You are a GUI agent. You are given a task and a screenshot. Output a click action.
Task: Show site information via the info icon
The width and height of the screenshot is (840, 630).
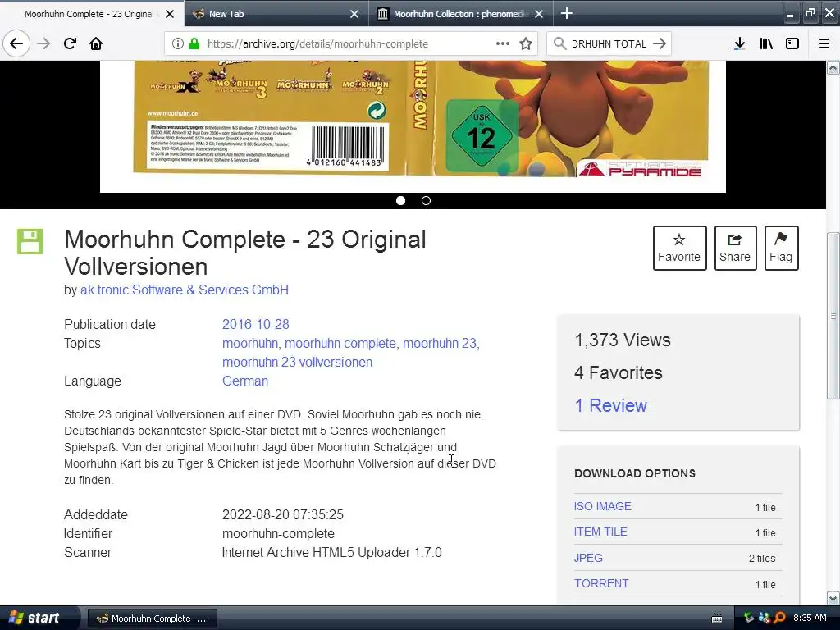pyautogui.click(x=178, y=43)
